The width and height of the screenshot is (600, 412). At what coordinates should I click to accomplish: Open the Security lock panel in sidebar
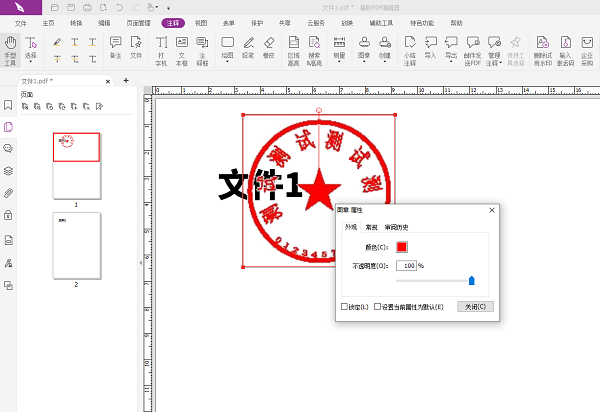click(8, 215)
